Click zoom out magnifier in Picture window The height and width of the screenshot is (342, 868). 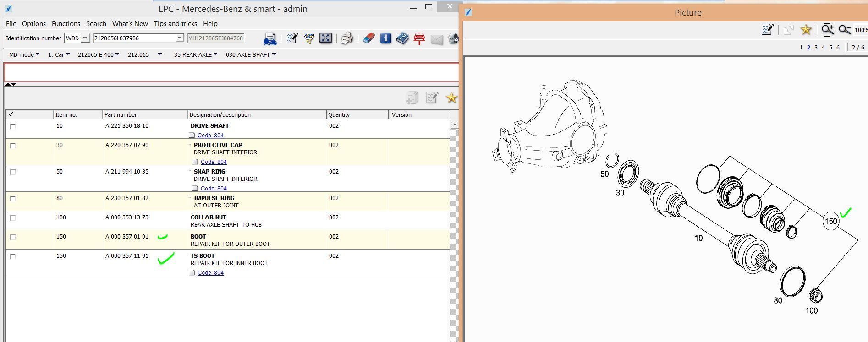click(844, 30)
